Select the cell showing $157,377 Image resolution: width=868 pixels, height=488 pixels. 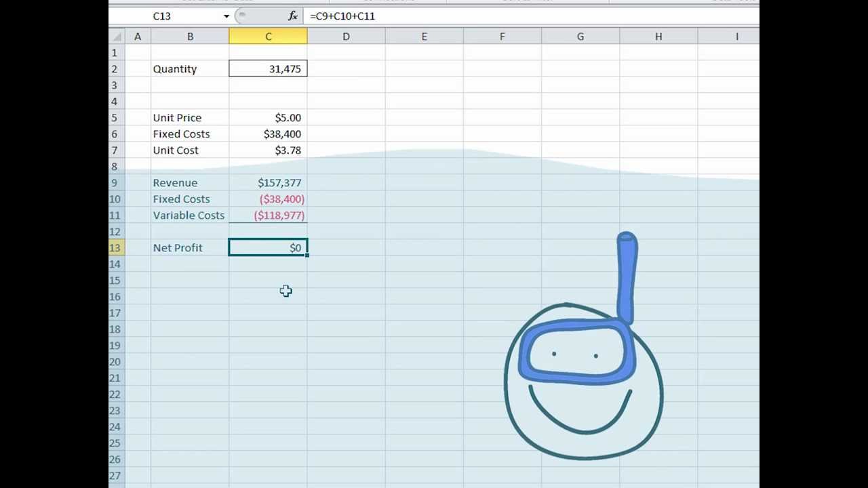[x=268, y=183]
